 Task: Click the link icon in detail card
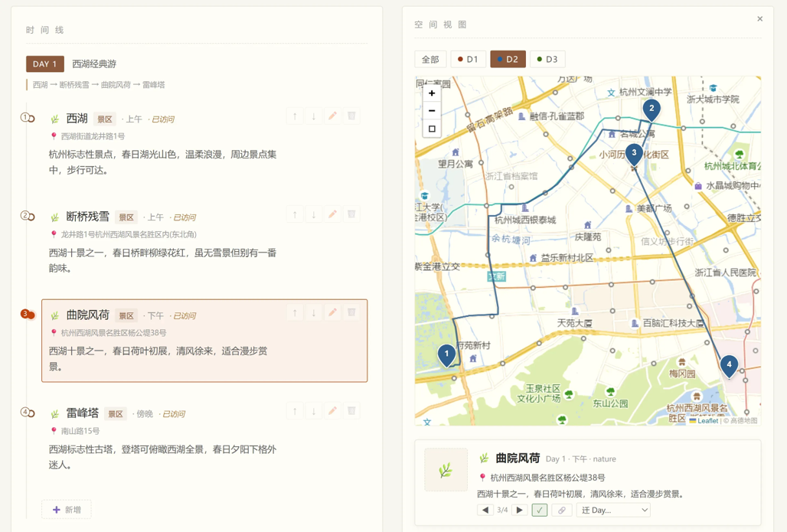pyautogui.click(x=562, y=510)
